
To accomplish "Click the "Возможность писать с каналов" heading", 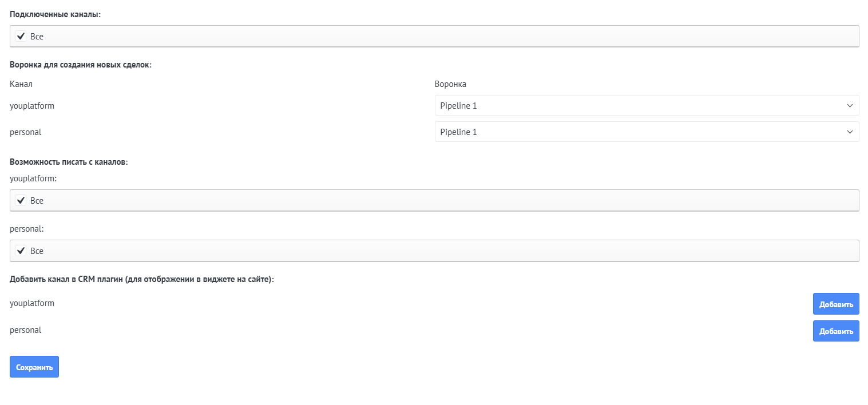I will (69, 162).
